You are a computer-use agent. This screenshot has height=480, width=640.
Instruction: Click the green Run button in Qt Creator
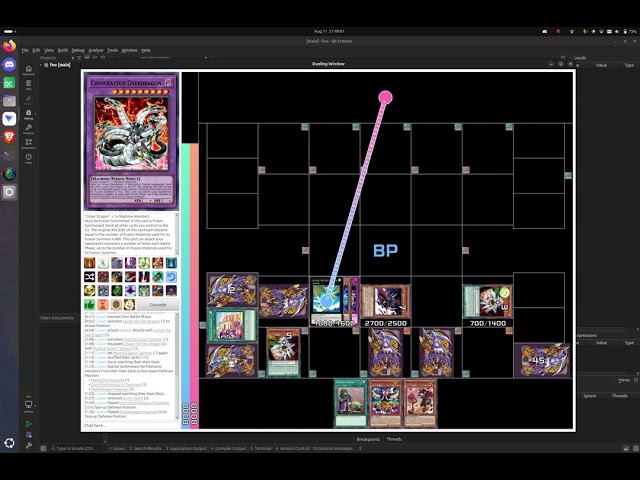(x=29, y=424)
